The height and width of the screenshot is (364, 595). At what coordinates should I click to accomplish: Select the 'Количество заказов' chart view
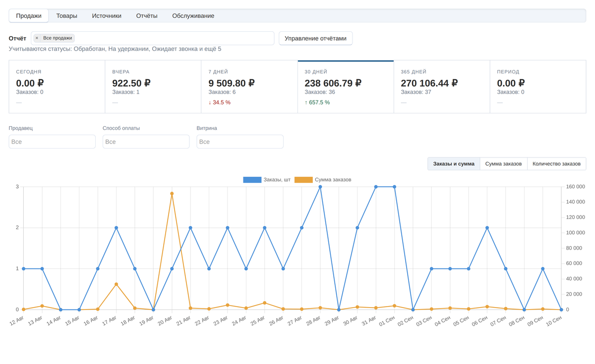pos(556,164)
